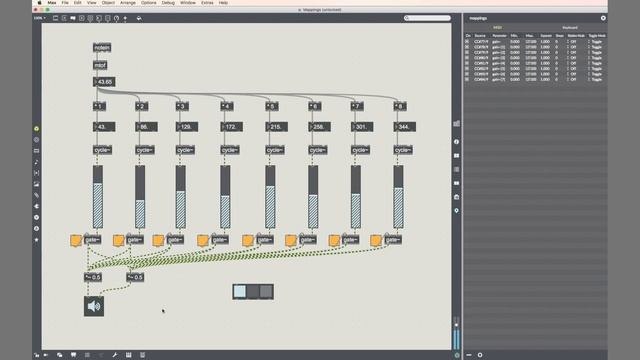This screenshot has width=640, height=360.
Task: Add a new object box from top toolbar
Action: point(56,18)
